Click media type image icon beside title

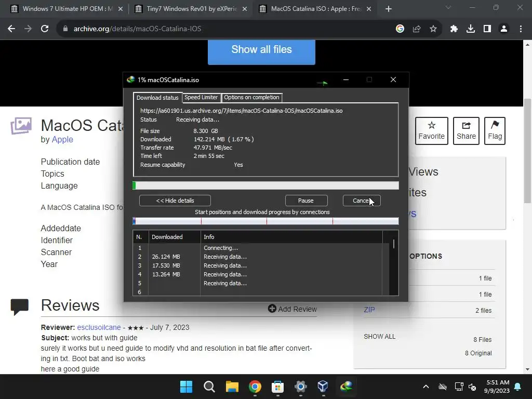[x=21, y=126]
